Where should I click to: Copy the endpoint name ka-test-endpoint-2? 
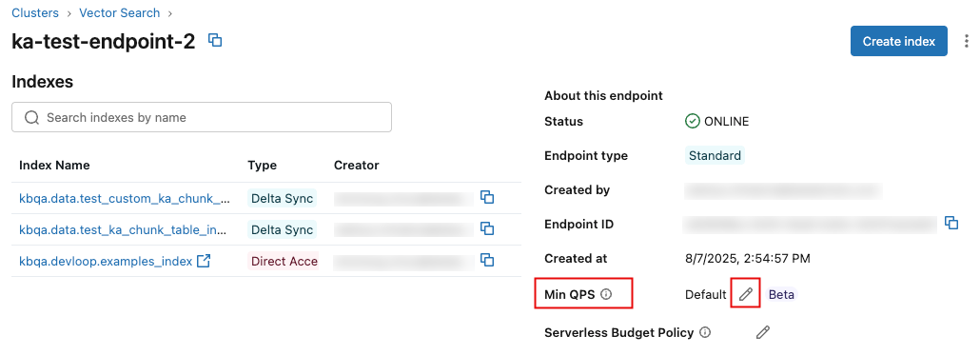click(216, 41)
